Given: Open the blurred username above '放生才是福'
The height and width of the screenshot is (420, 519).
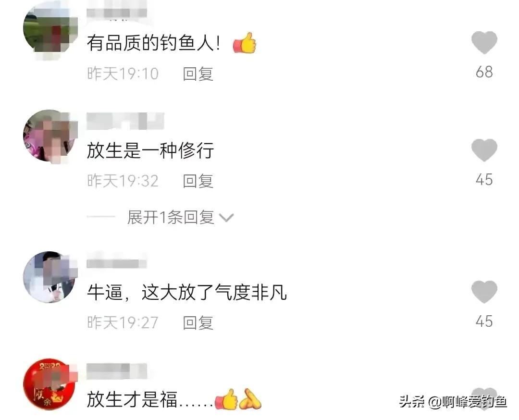Looking at the screenshot, I should pyautogui.click(x=116, y=371).
